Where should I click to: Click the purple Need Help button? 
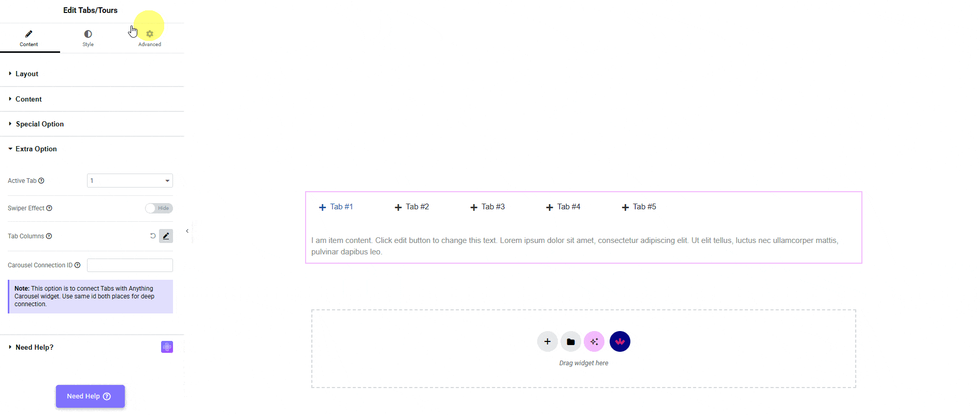(x=90, y=396)
